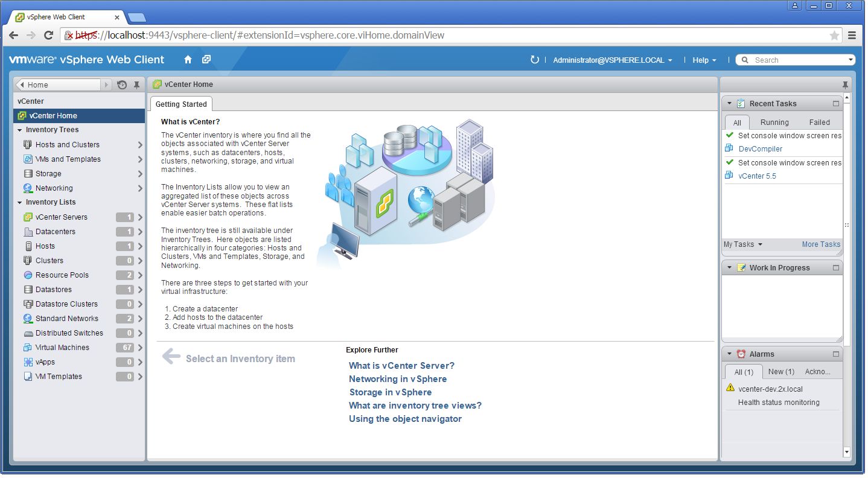Collapse the Inventory Lists section
The width and height of the screenshot is (868, 478).
[20, 203]
